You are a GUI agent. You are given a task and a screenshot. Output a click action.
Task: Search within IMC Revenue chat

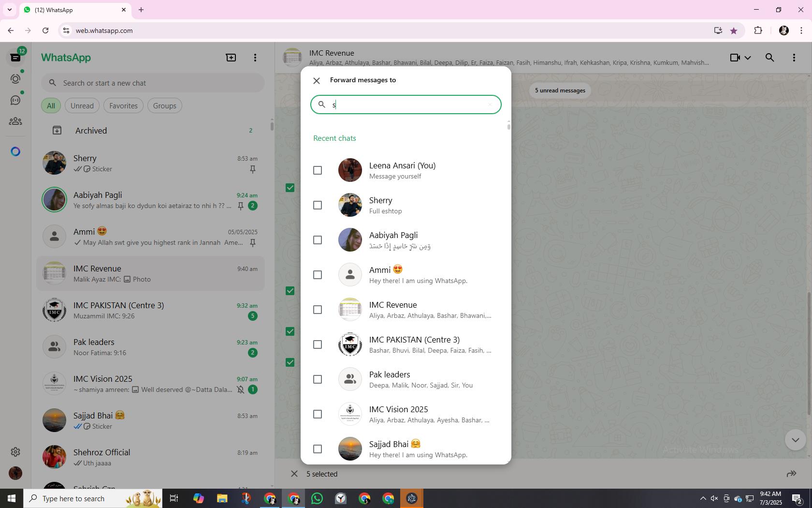(770, 58)
